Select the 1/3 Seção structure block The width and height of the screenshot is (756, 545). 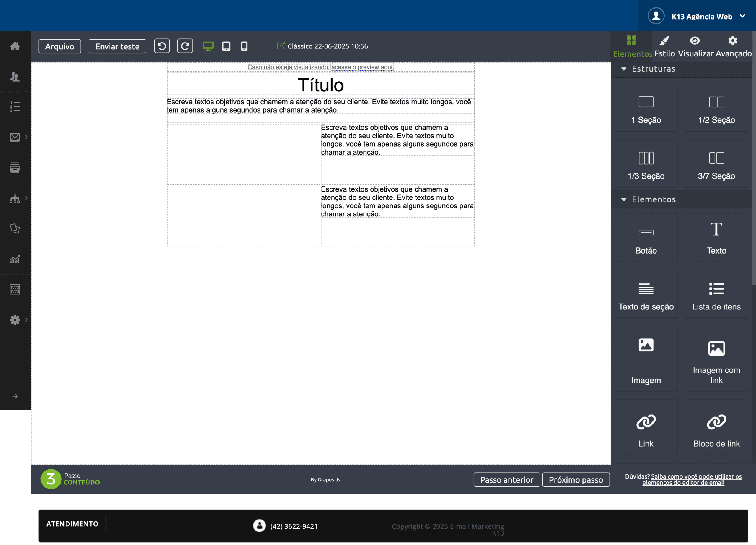click(x=646, y=163)
